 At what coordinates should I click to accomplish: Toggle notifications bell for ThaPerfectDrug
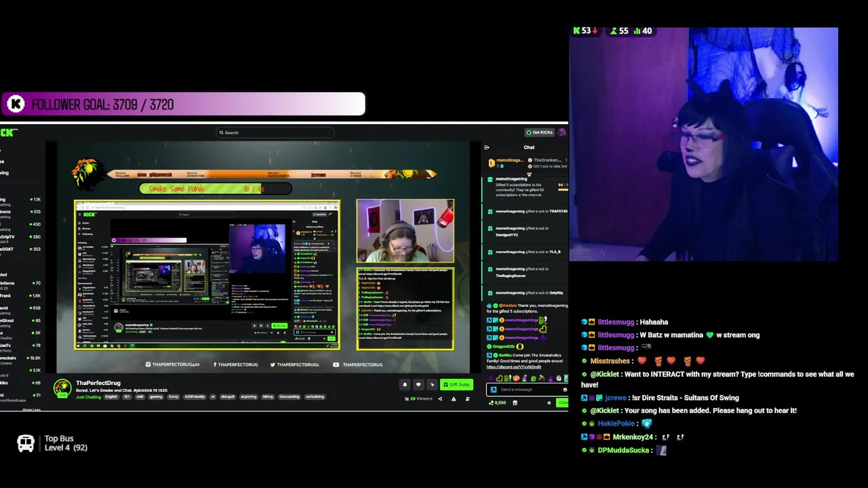tap(405, 384)
